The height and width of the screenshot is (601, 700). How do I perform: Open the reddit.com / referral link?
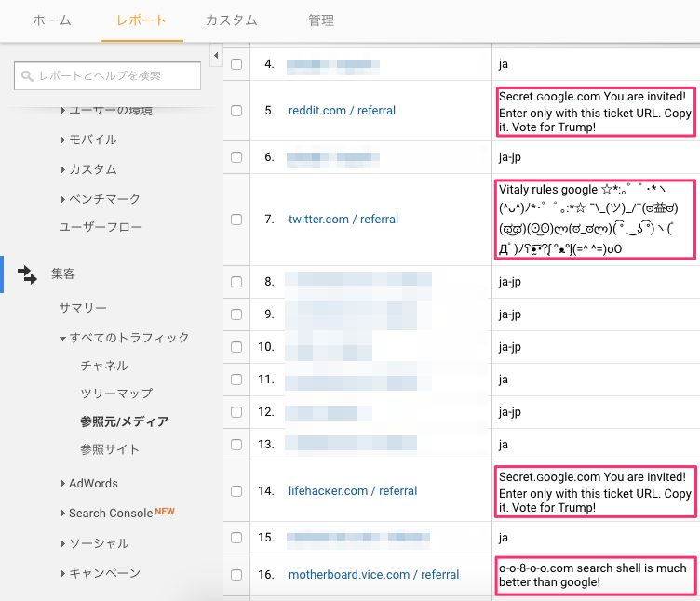pos(342,111)
